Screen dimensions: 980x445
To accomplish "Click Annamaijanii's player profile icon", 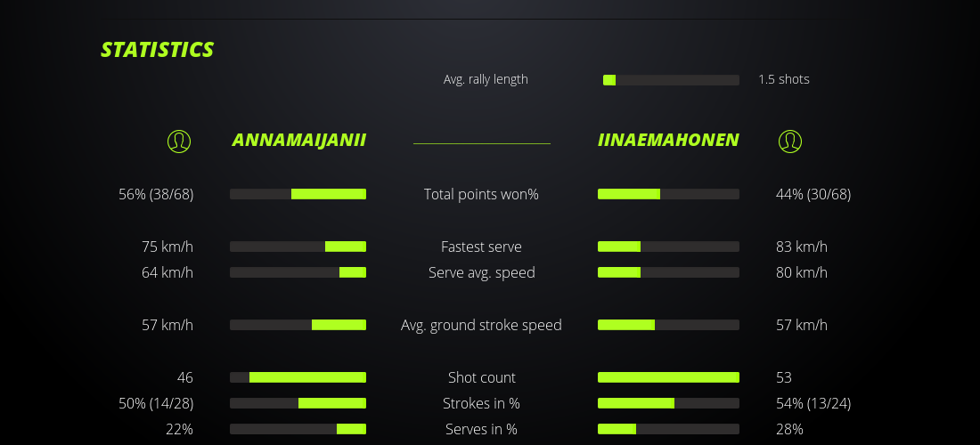I will pyautogui.click(x=179, y=141).
